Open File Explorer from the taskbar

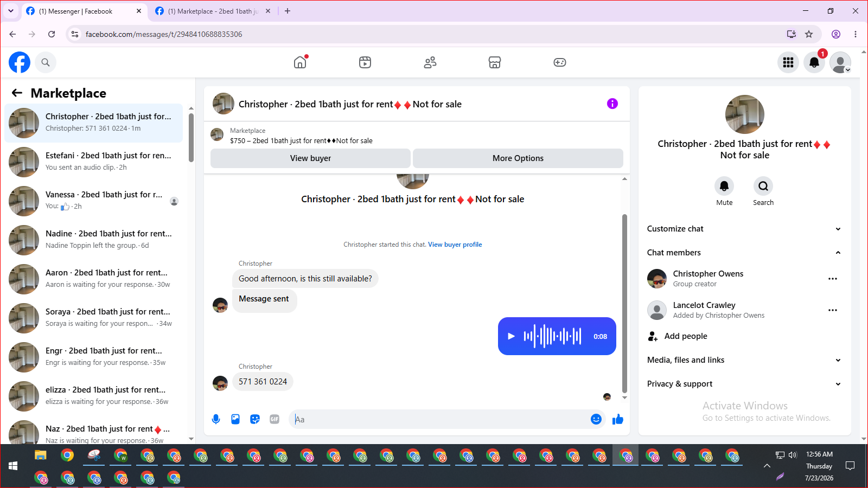[41, 455]
